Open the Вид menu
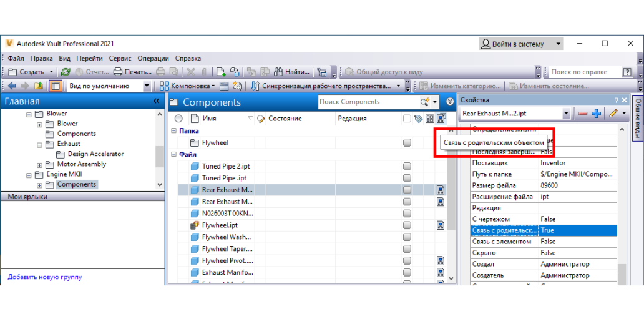Viewport: 644px width, 334px height. [64, 58]
